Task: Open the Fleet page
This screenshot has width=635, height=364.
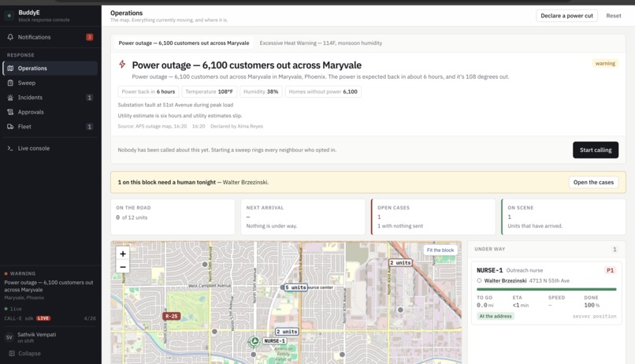Action: pos(50,126)
